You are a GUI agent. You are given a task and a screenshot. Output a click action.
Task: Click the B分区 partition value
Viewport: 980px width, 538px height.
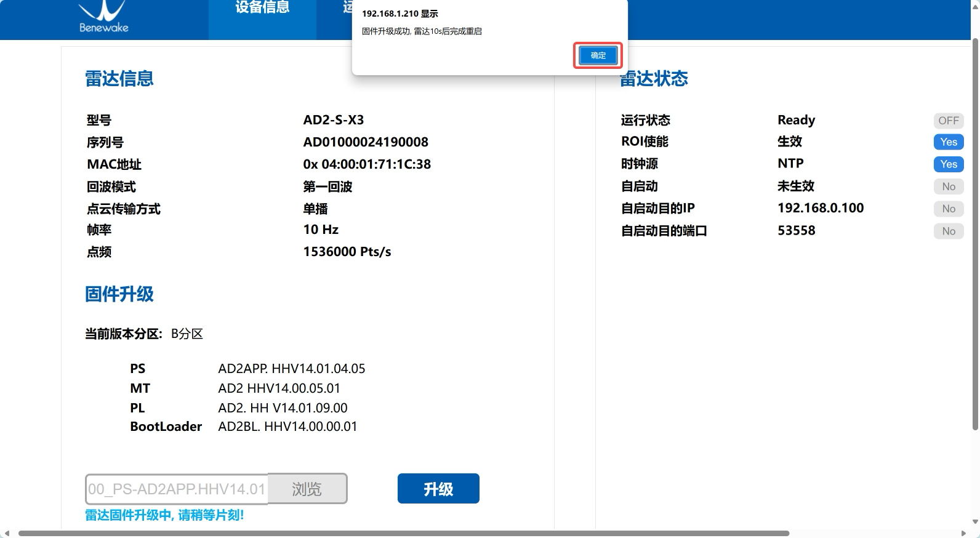[x=187, y=334]
